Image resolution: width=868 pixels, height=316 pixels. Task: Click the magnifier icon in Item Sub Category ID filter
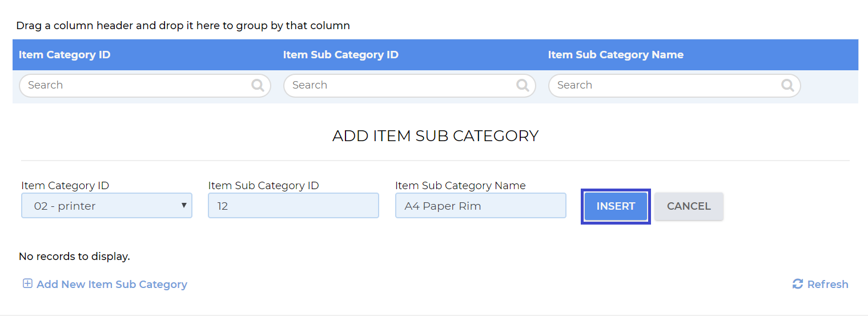(523, 85)
